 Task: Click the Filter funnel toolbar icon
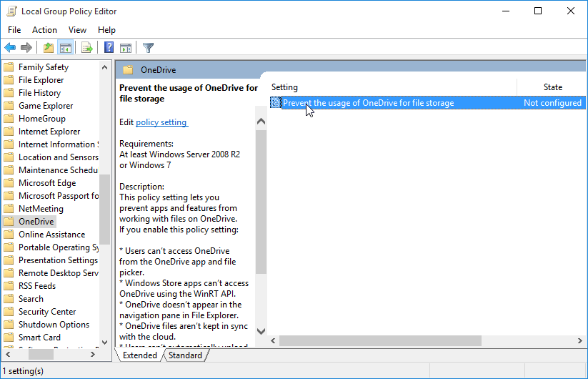coord(148,48)
